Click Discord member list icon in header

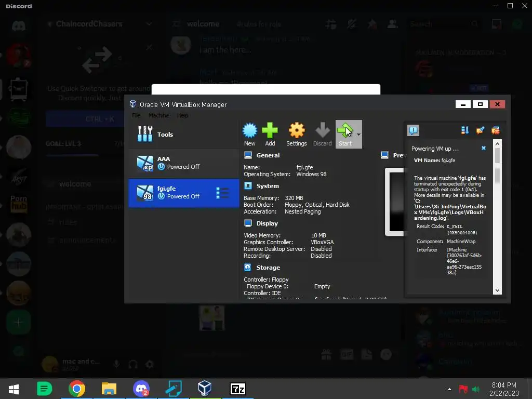(x=393, y=24)
